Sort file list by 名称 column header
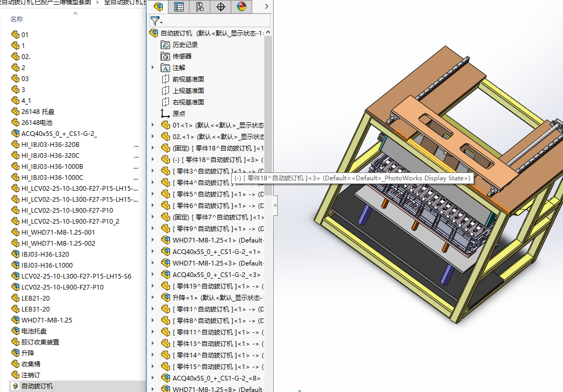Viewport: 563px width, 392px height. coord(17,19)
